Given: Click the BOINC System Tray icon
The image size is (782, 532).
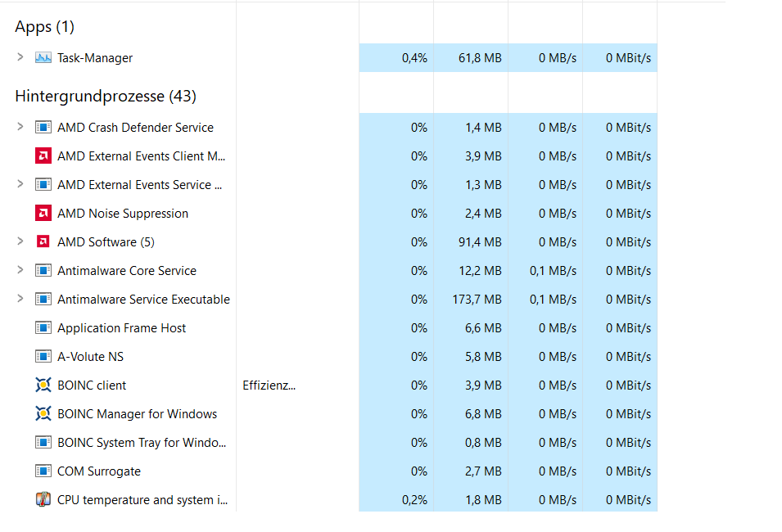Looking at the screenshot, I should click(x=43, y=443).
